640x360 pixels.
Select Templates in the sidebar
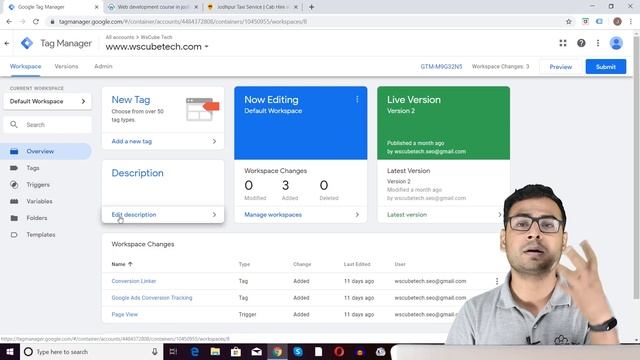41,235
